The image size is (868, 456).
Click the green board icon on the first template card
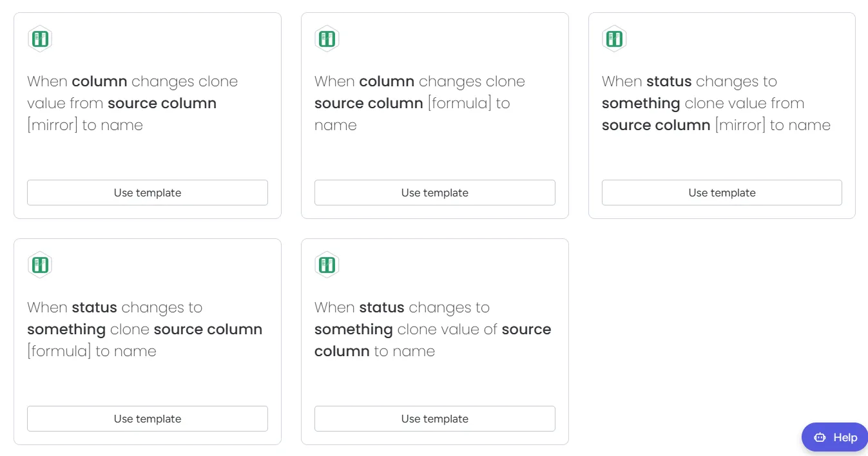40,38
